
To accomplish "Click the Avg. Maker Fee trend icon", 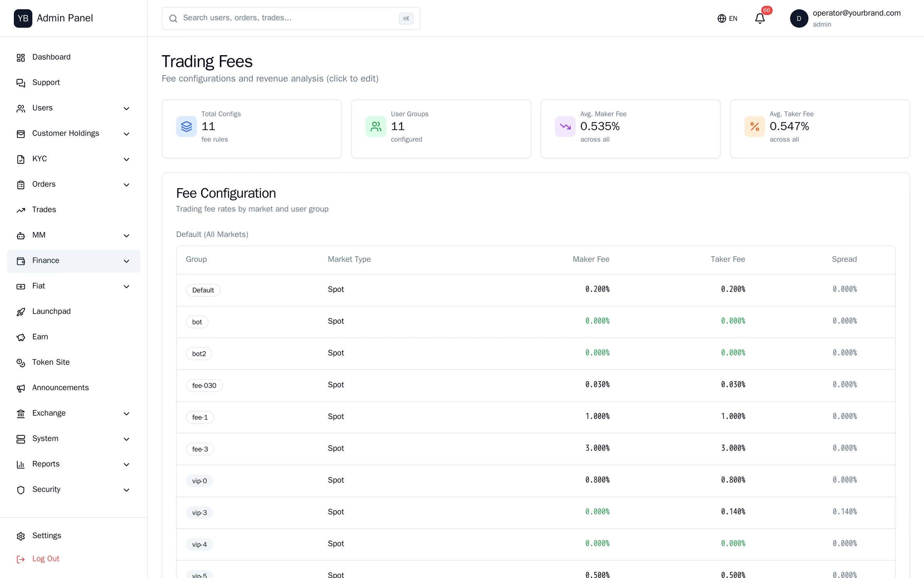I will pyautogui.click(x=565, y=126).
